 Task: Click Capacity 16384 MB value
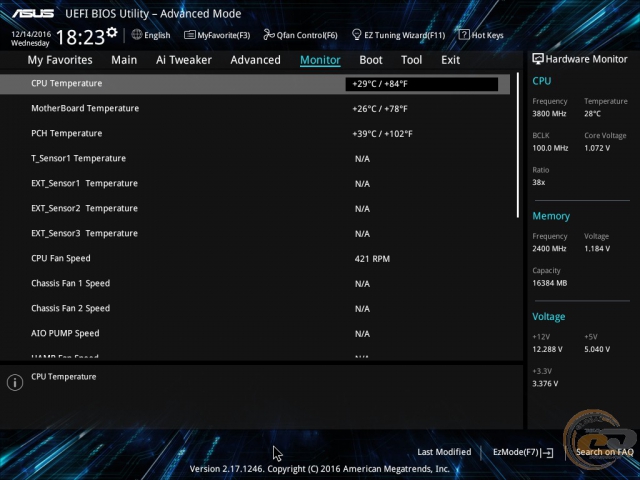(549, 283)
